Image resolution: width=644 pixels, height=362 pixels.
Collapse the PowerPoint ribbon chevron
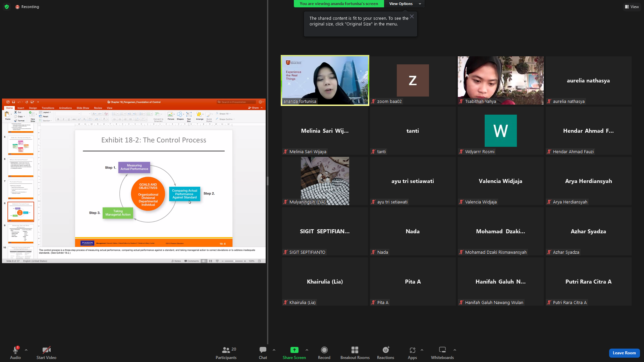click(262, 108)
